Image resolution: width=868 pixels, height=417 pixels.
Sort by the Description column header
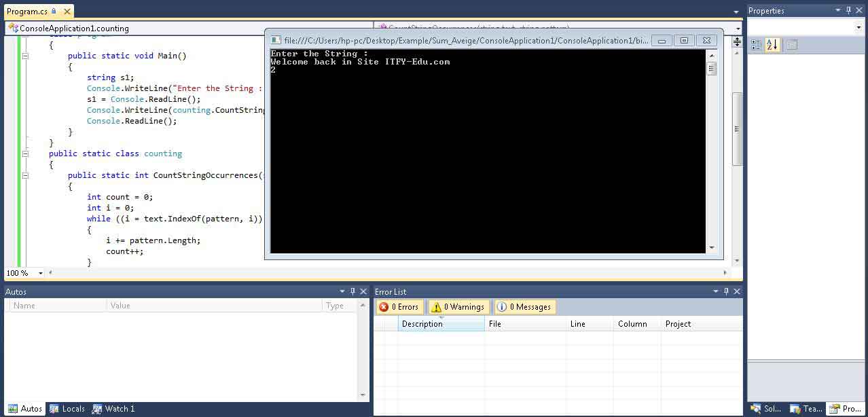(x=440, y=324)
